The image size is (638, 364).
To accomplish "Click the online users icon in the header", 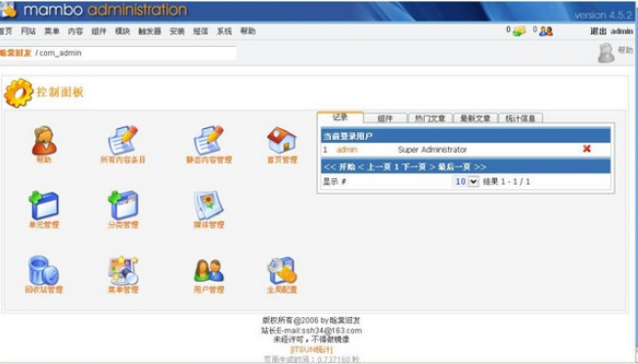I will (546, 31).
